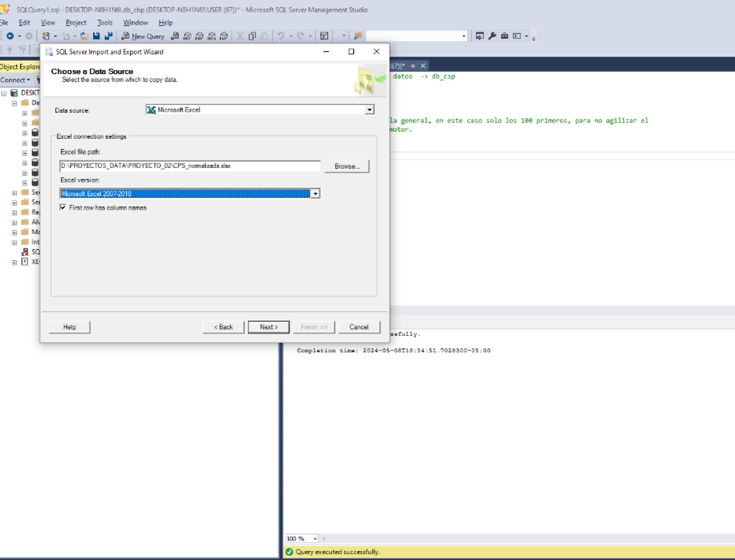
Task: Click the Analysis Services DMX Query icon
Action: [x=200, y=36]
